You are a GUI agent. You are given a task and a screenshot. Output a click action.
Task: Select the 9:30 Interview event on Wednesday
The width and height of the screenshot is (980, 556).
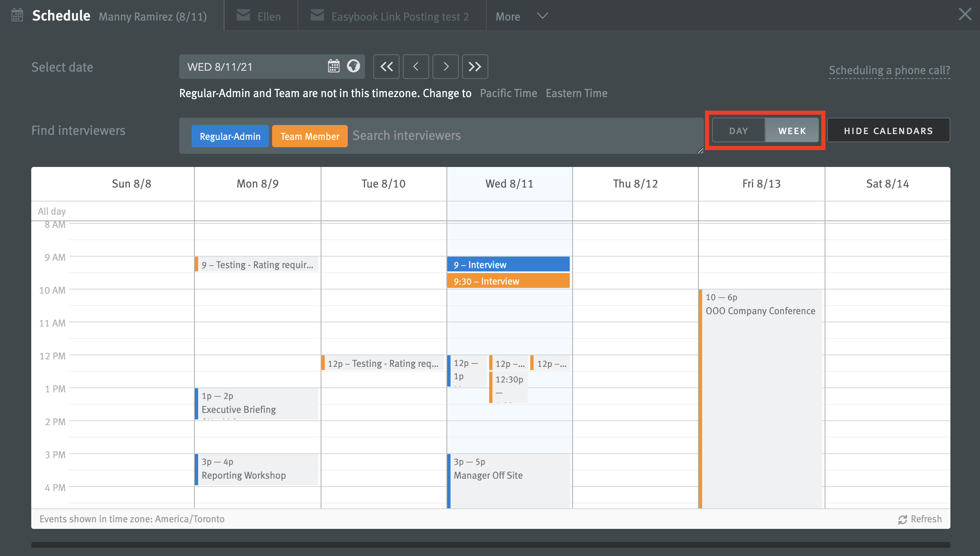coord(508,281)
